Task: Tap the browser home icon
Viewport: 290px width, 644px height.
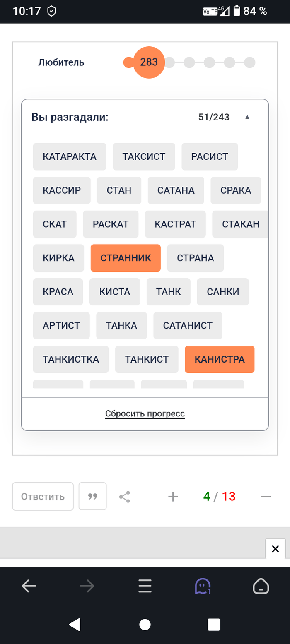Action: (x=261, y=586)
